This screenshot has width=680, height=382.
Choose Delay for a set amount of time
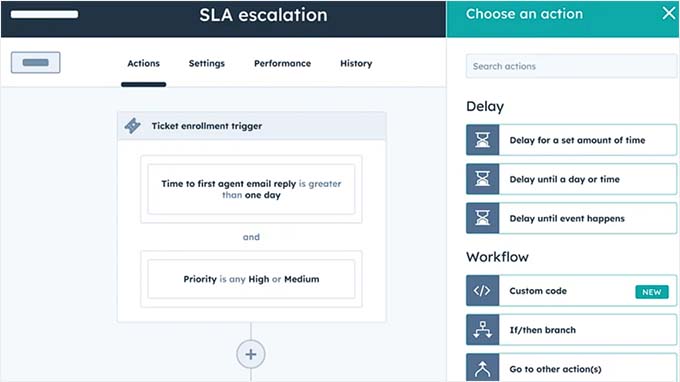click(572, 140)
